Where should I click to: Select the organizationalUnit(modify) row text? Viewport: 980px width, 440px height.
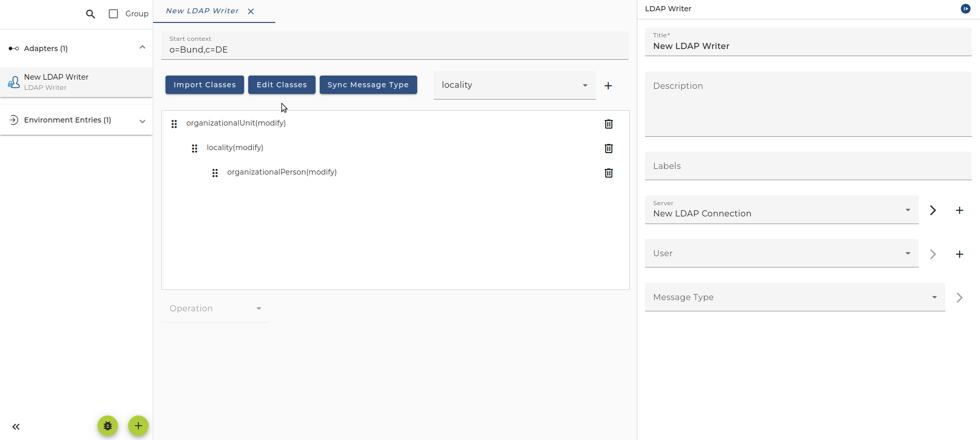coord(236,123)
